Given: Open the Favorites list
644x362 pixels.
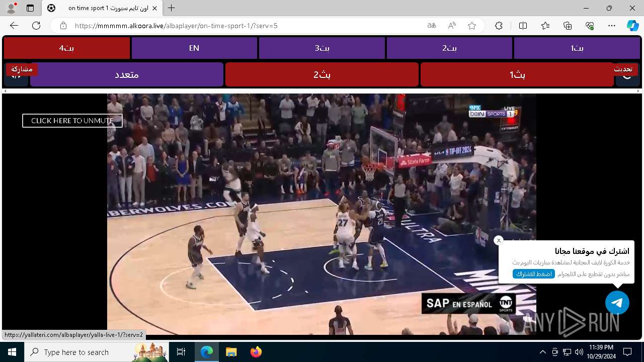Looking at the screenshot, I should (x=545, y=26).
